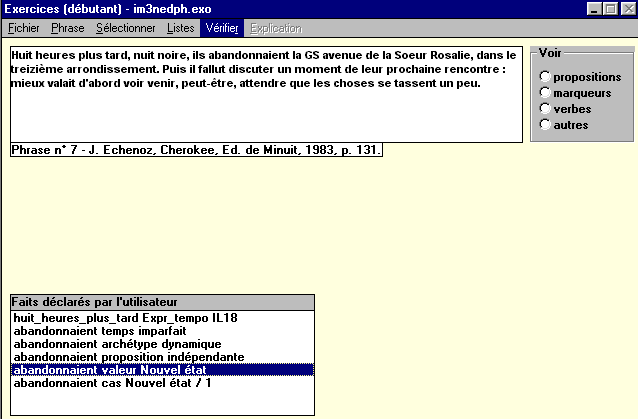Click the word 'fallut' in the sentence text

tap(212, 69)
